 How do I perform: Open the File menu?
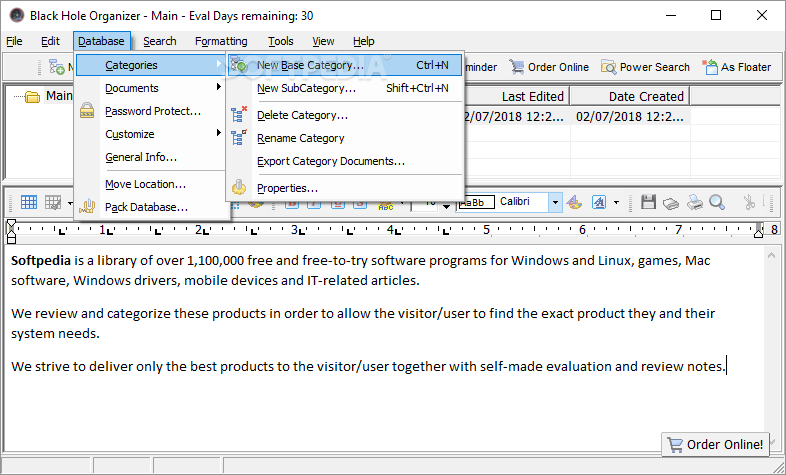(14, 41)
